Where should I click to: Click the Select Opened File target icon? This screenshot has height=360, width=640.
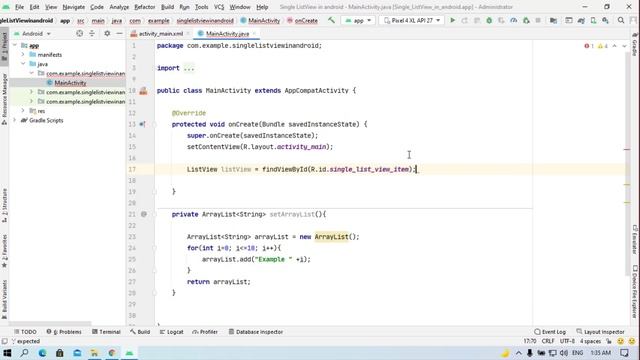[x=80, y=33]
